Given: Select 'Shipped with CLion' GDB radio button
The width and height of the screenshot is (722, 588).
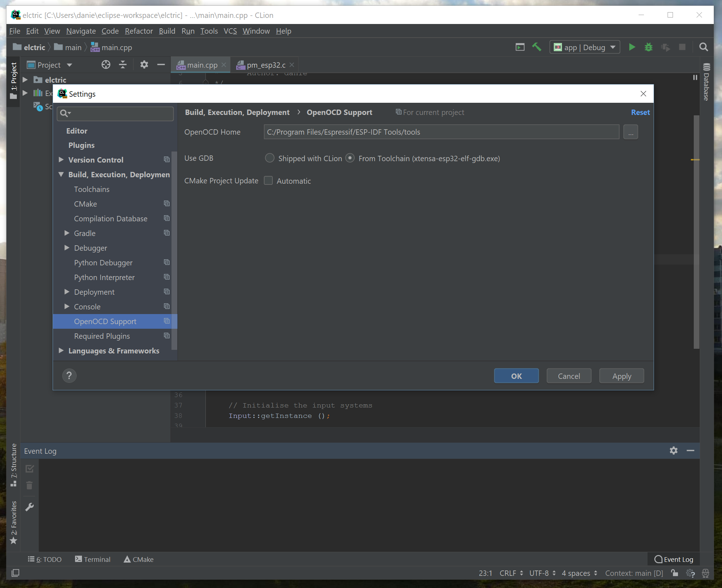Looking at the screenshot, I should click(269, 157).
